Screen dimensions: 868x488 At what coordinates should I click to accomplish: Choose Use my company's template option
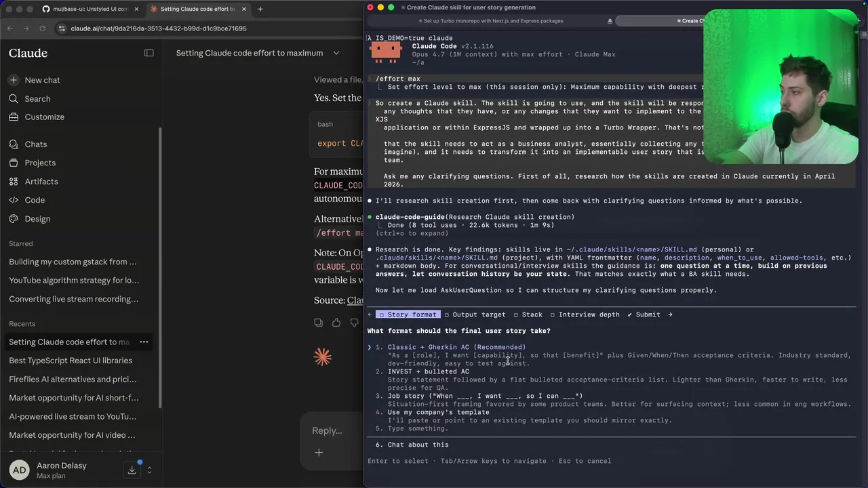click(438, 412)
